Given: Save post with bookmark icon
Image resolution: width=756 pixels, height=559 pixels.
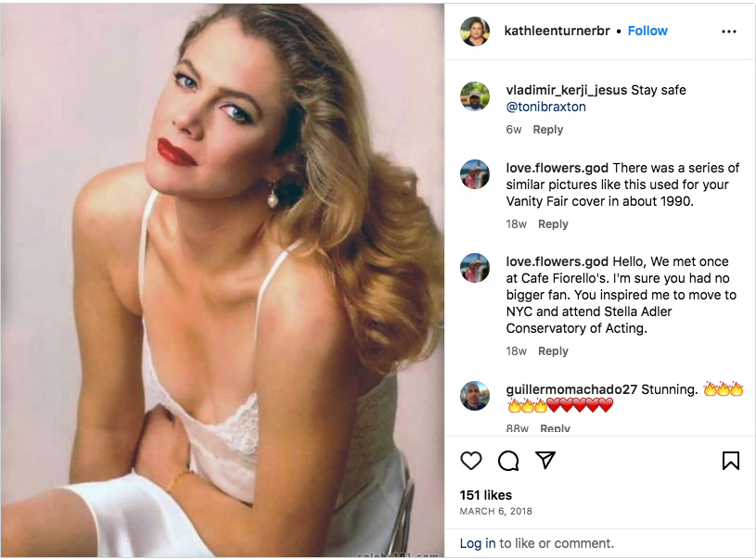Looking at the screenshot, I should click(x=730, y=461).
